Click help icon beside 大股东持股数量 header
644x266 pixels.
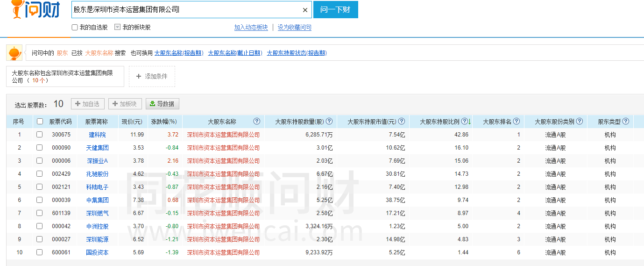pyautogui.click(x=329, y=121)
